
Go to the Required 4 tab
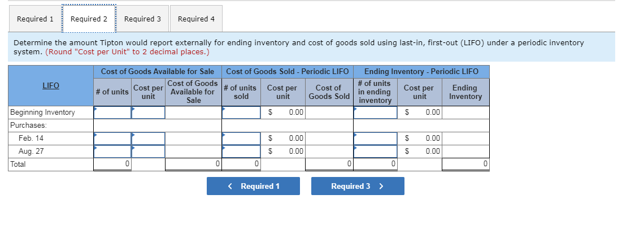pyautogui.click(x=196, y=19)
